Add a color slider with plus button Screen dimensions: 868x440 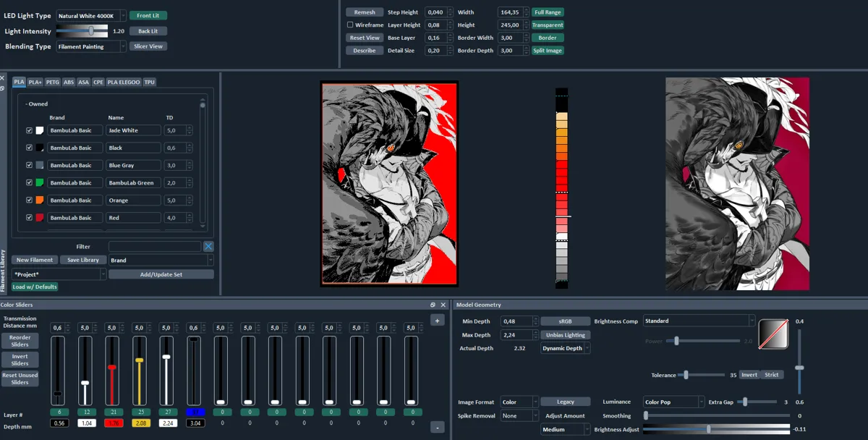point(438,321)
